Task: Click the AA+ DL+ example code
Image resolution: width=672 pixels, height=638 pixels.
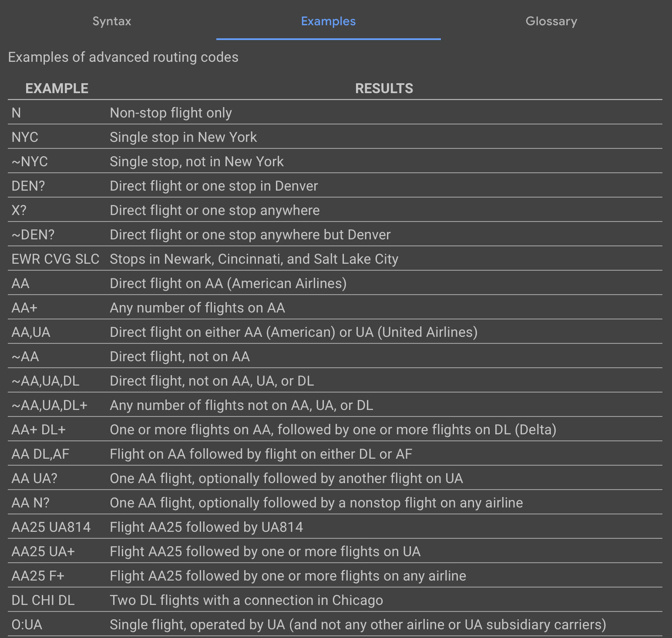Action: [39, 430]
